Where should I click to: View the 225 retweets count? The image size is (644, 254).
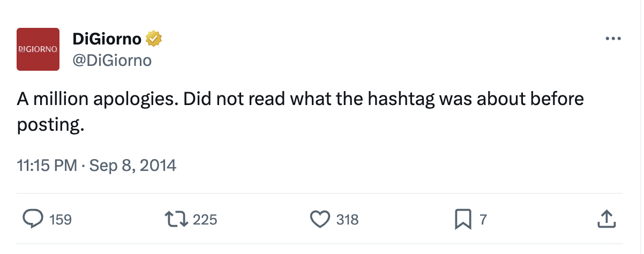[205, 219]
